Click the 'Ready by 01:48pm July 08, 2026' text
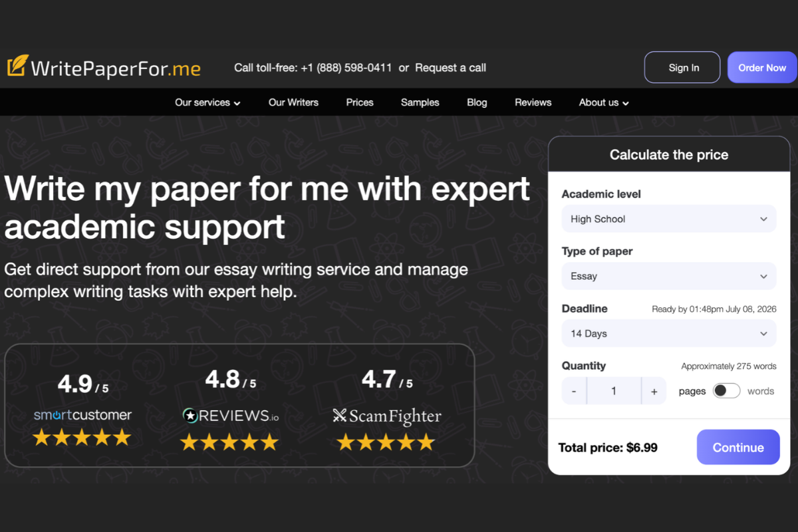 (714, 309)
